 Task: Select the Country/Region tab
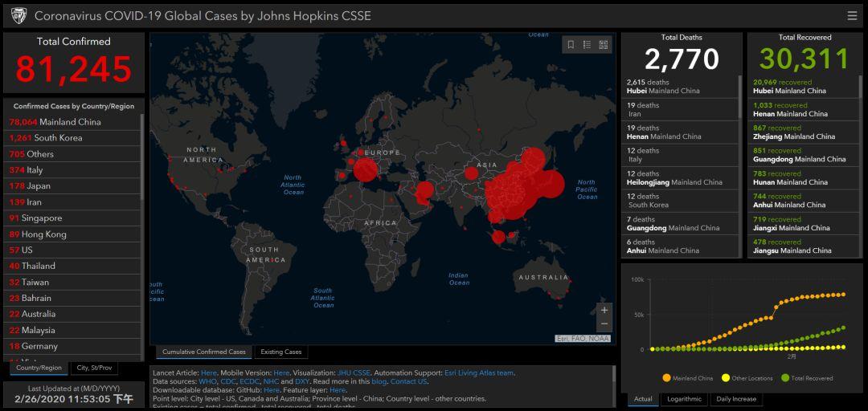point(39,368)
